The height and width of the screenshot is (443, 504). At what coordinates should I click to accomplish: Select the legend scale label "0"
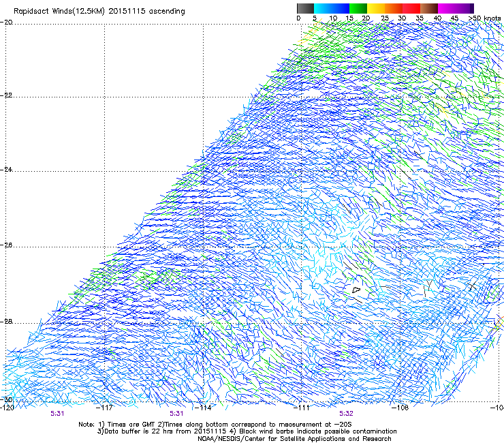click(298, 18)
